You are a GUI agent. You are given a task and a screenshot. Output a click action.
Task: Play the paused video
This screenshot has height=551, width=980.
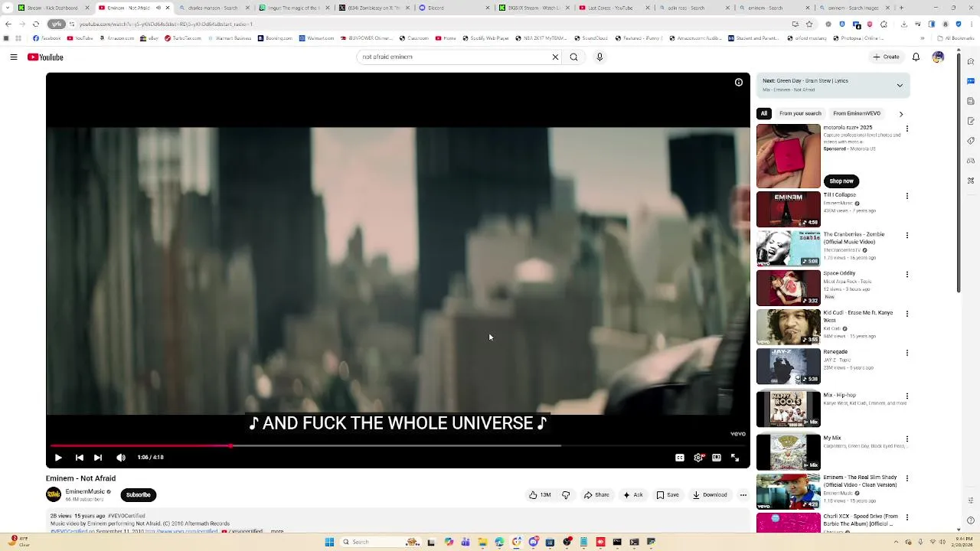point(58,458)
